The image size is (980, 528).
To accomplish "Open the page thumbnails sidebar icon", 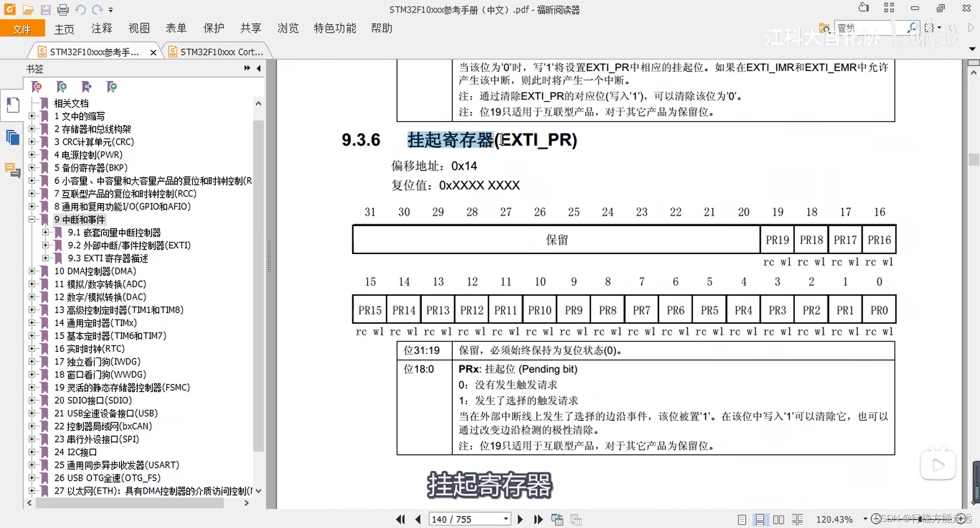I will 12,138.
